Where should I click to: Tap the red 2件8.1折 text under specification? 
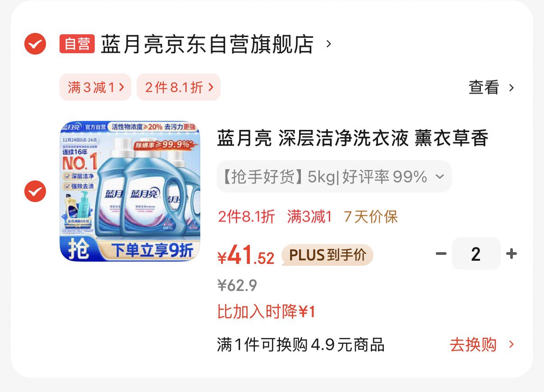pyautogui.click(x=246, y=217)
